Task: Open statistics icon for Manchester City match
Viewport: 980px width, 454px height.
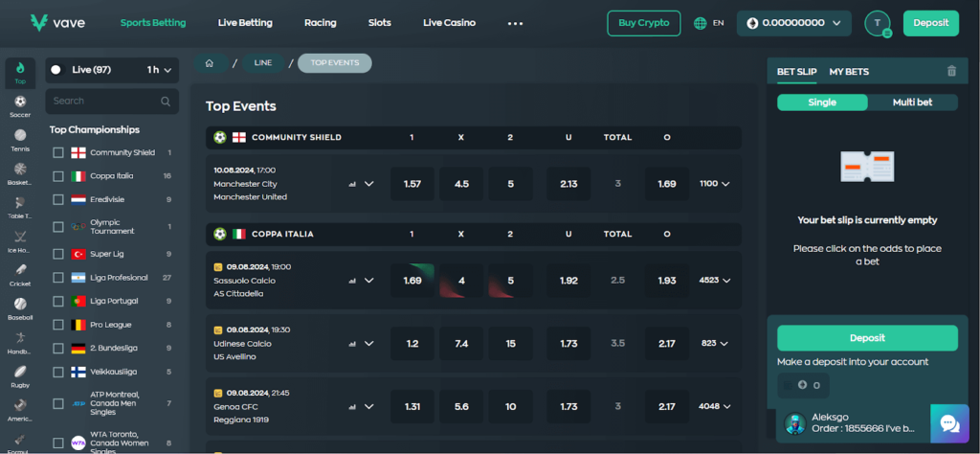Action: pyautogui.click(x=352, y=184)
